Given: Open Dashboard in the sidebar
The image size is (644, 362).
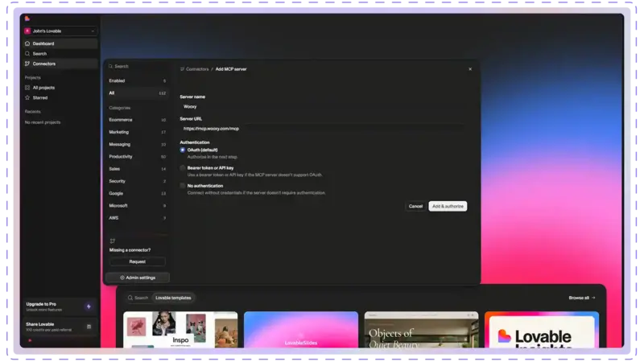Looking at the screenshot, I should (x=60, y=43).
